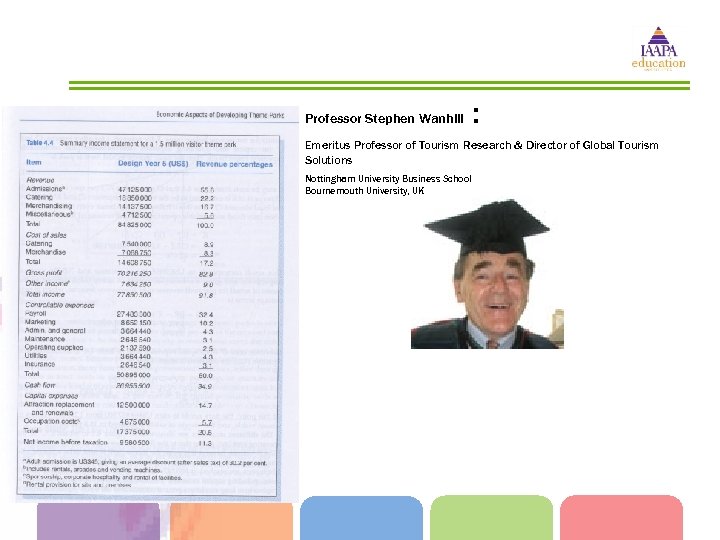Select the 'Admin. and general' row label
This screenshot has height=540, width=720.
[55, 331]
